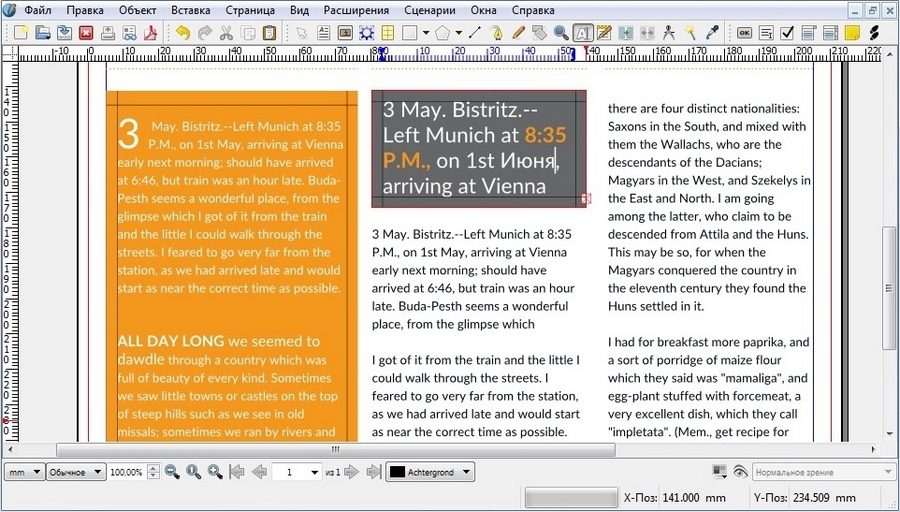Select copy item properties wand tool
The height and width of the screenshot is (512, 900).
coord(690,33)
